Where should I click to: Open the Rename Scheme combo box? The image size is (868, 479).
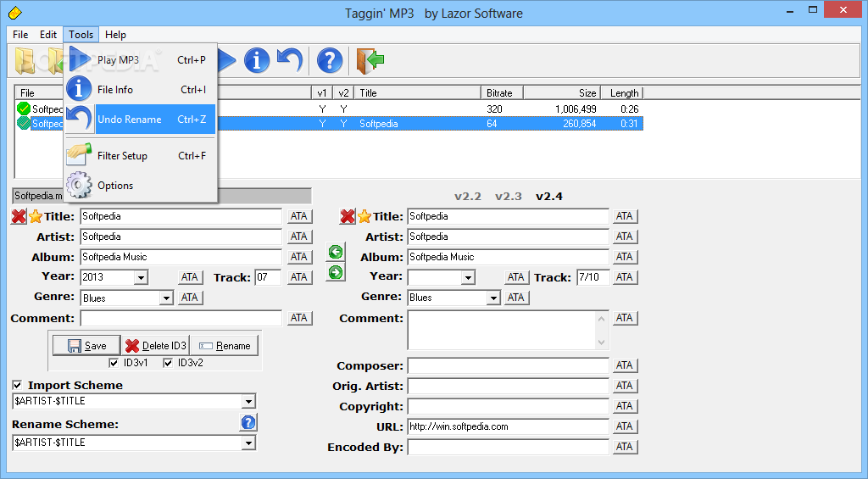248,443
